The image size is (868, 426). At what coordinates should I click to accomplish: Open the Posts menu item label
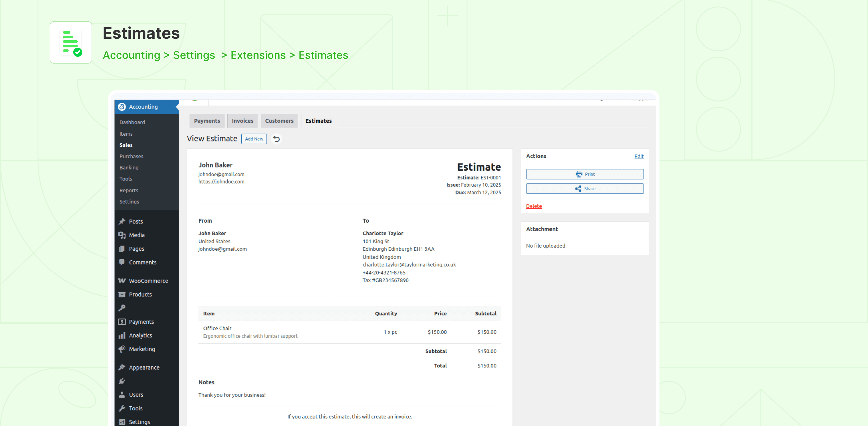[136, 221]
